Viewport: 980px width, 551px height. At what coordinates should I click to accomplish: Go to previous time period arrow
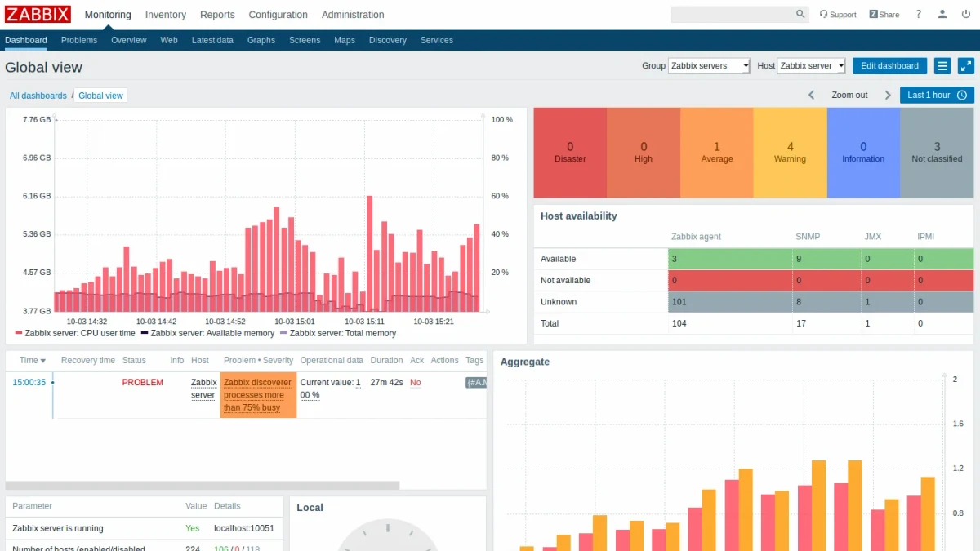pos(812,96)
